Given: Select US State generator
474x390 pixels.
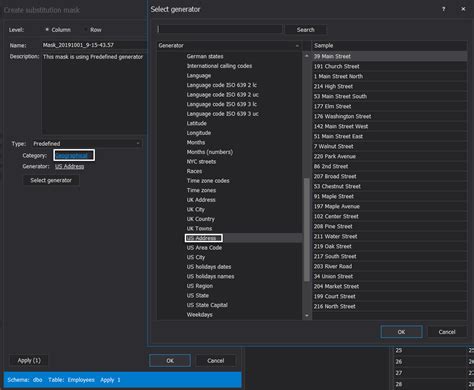Looking at the screenshot, I should (198, 296).
